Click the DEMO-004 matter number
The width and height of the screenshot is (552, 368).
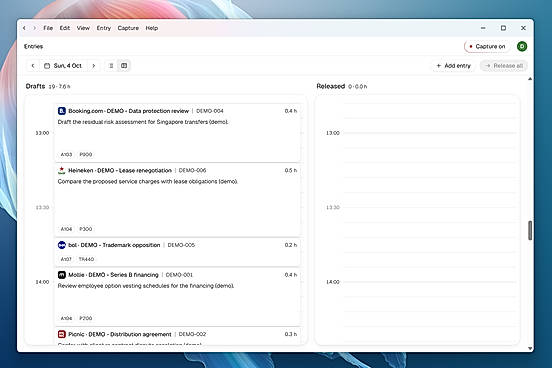point(210,111)
